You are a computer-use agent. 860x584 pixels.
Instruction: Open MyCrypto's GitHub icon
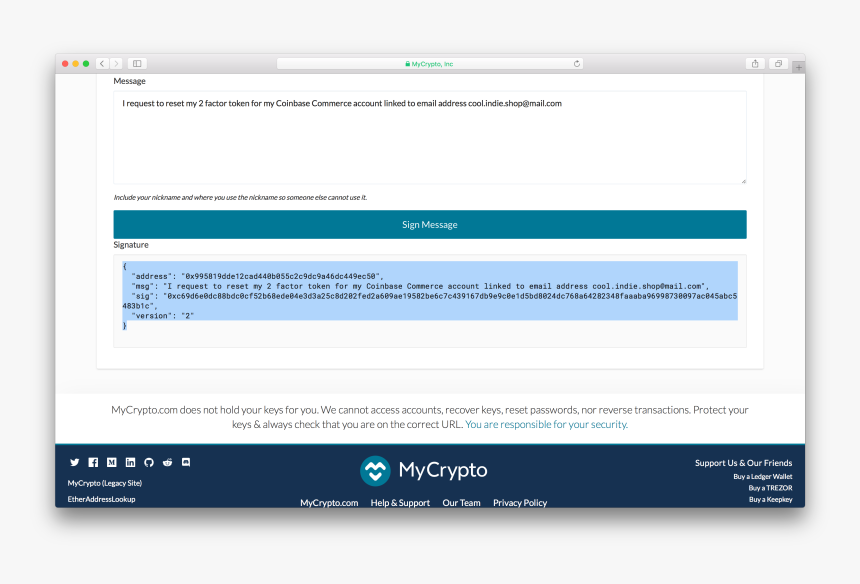click(x=149, y=462)
